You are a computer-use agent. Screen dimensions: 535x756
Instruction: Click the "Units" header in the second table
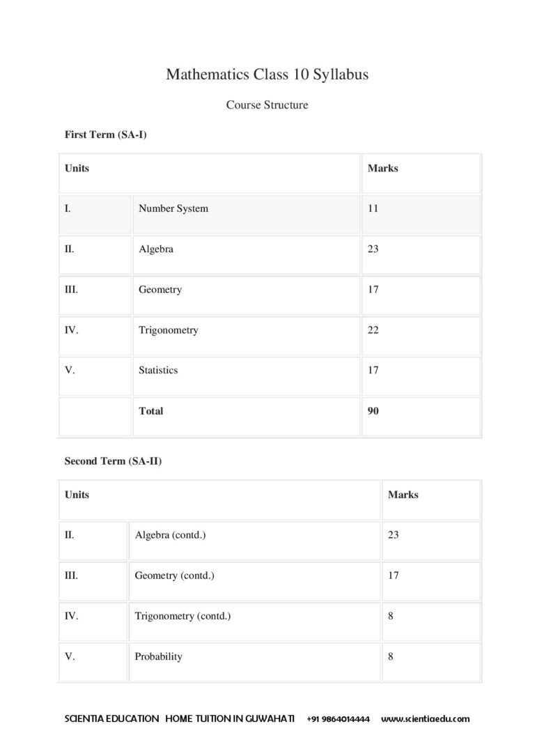coord(77,495)
